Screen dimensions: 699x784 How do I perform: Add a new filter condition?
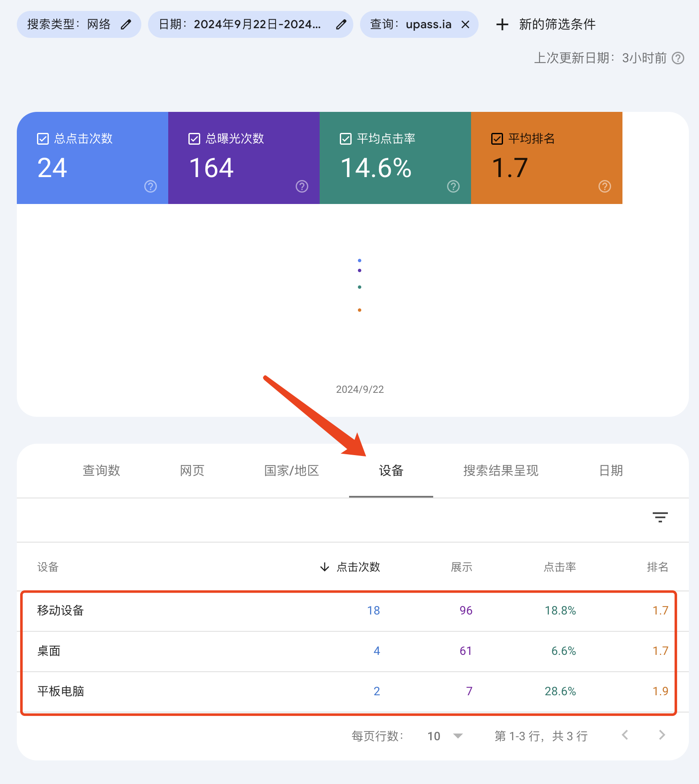click(x=546, y=24)
